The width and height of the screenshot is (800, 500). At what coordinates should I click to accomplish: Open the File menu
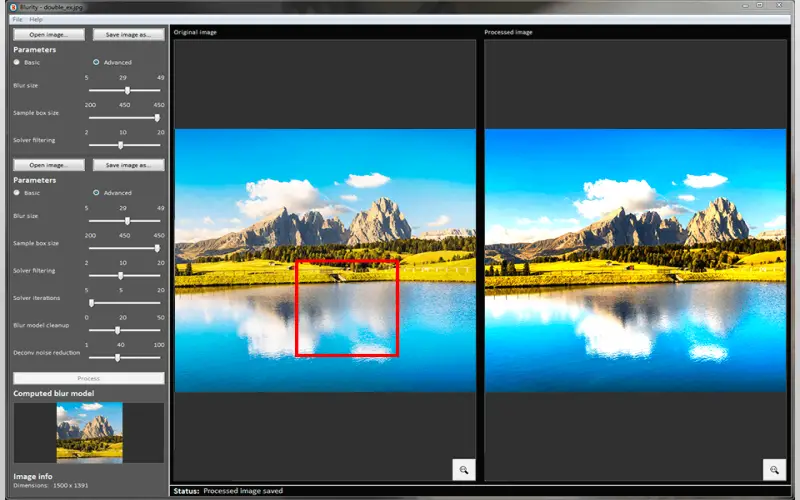(17, 19)
